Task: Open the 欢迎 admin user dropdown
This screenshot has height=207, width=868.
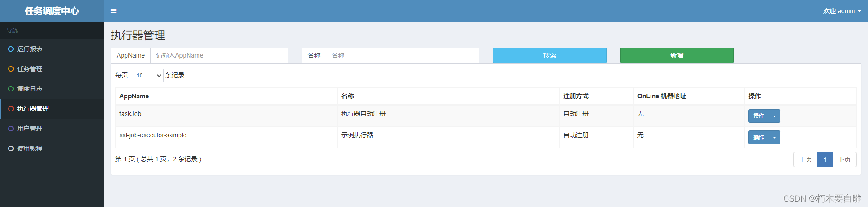Action: tap(842, 11)
